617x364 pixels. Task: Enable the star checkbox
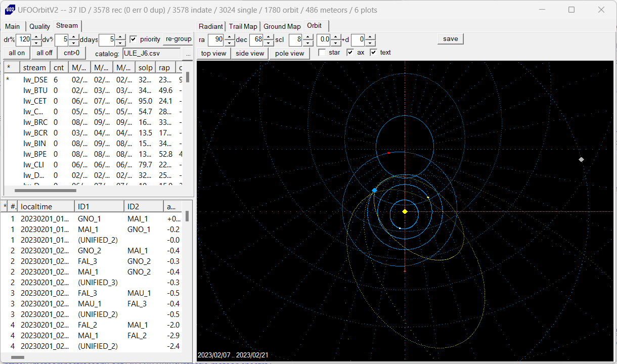[x=322, y=53]
